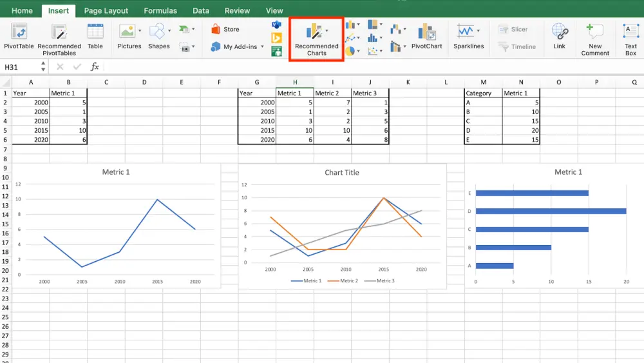This screenshot has width=644, height=363.
Task: Select the Metric 1 line chart
Action: pyautogui.click(x=116, y=226)
